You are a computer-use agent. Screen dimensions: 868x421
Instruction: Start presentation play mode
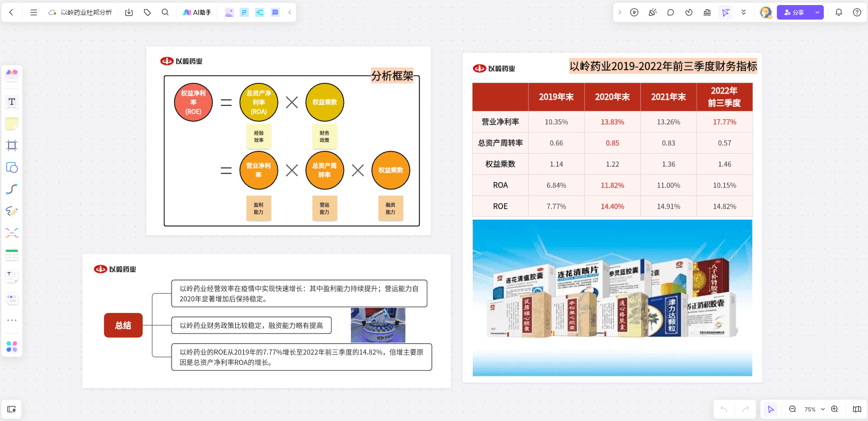634,12
